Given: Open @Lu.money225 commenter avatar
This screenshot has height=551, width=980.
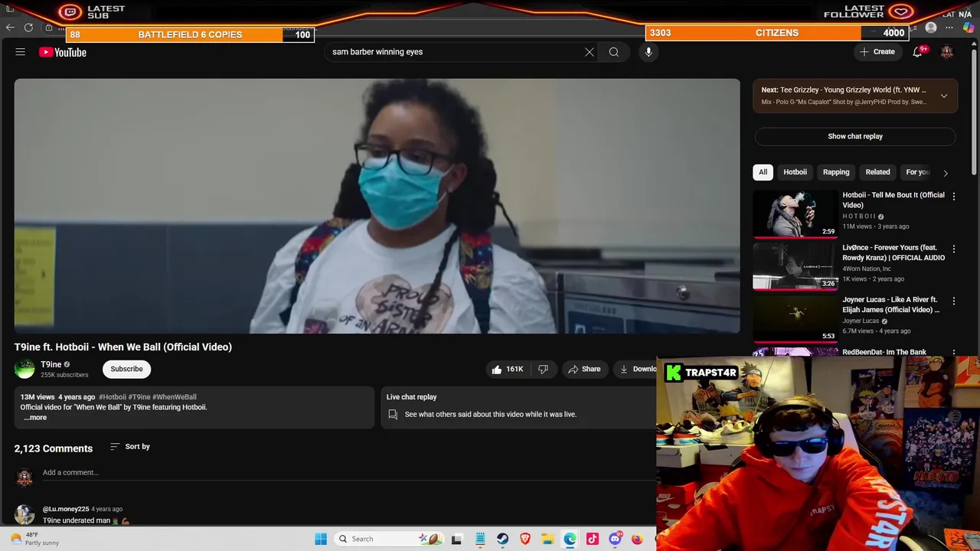Looking at the screenshot, I should point(24,514).
